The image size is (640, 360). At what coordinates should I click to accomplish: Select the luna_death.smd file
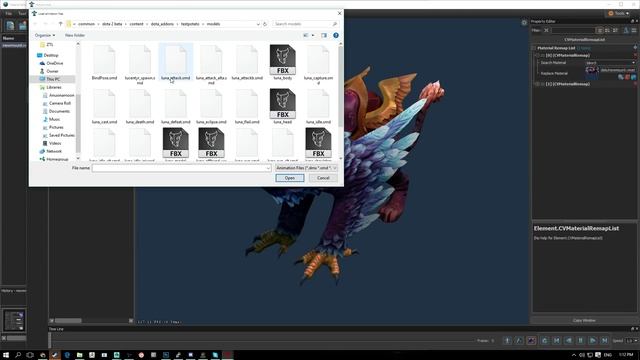(x=140, y=106)
